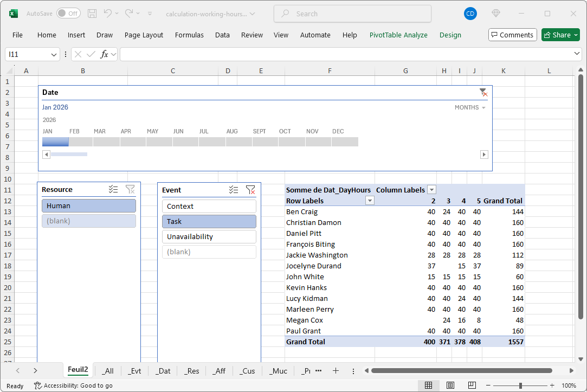The height and width of the screenshot is (392, 587).
Task: Toggle the AutoSave switch
Action: tap(68, 14)
